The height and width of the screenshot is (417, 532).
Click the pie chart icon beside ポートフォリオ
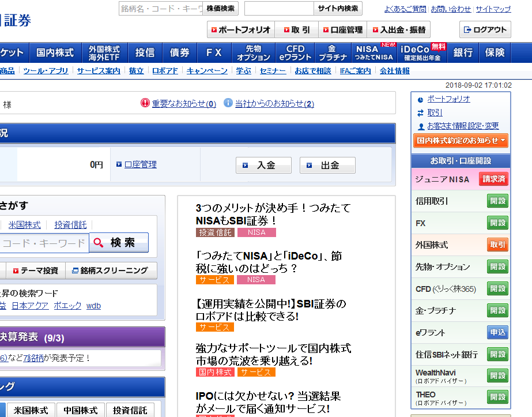[420, 100]
